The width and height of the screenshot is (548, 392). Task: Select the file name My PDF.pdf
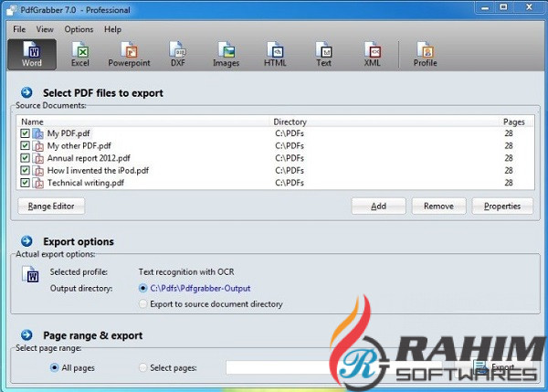pos(68,133)
